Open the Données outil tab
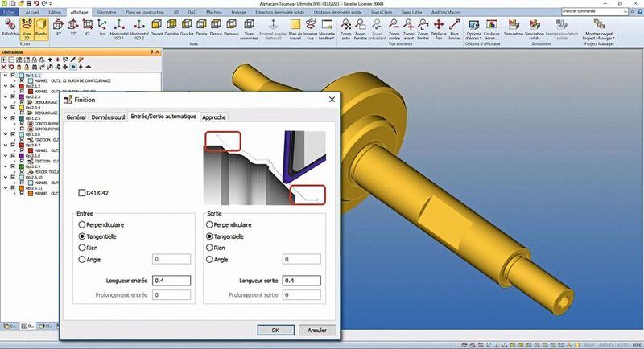Image resolution: width=644 pixels, height=349 pixels. 108,117
